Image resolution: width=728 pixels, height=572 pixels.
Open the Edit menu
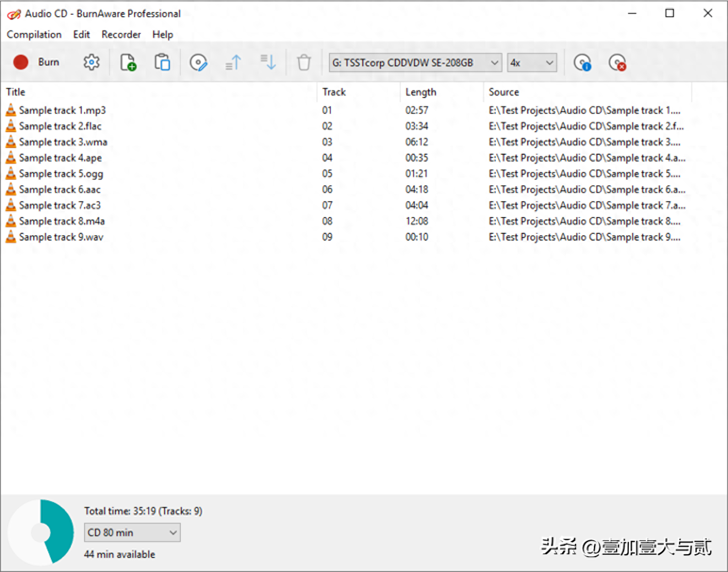[x=81, y=35]
